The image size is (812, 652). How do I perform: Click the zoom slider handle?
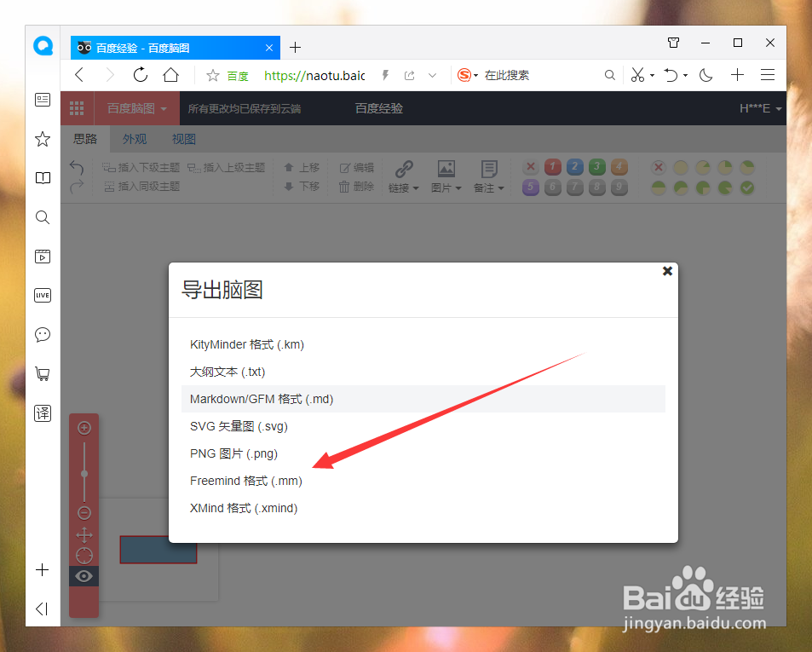[x=84, y=473]
